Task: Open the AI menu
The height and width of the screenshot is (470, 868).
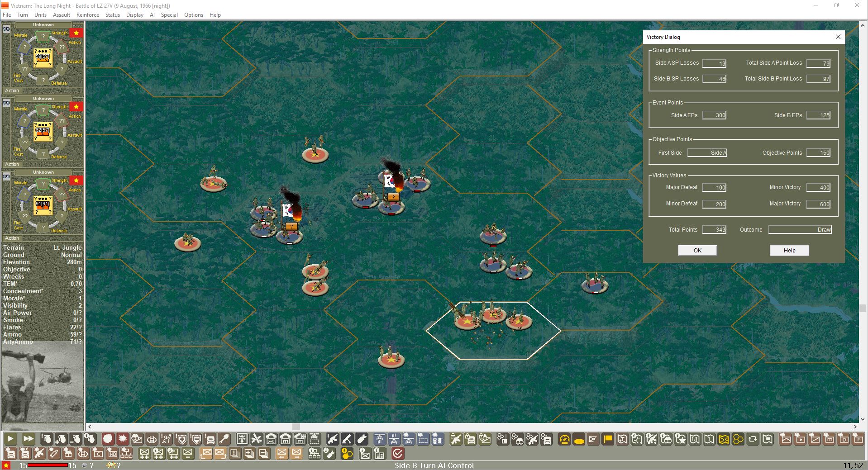Action: coord(152,15)
